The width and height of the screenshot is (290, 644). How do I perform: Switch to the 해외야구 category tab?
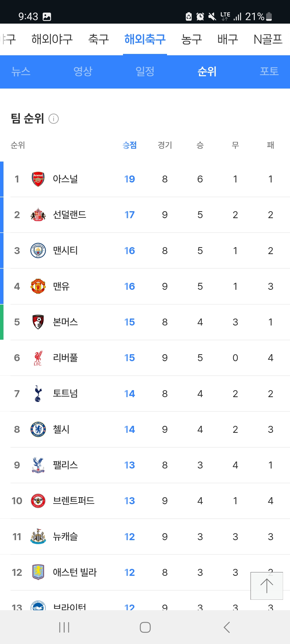point(52,39)
